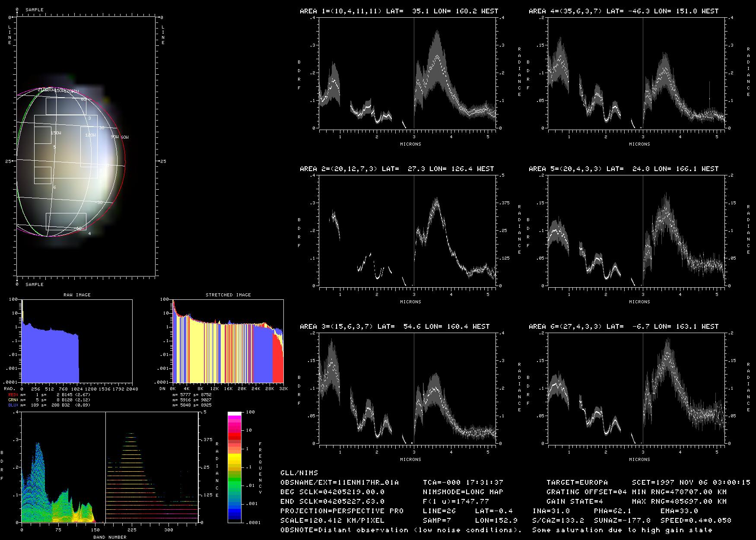Click the Europa globe projection image

(71, 162)
